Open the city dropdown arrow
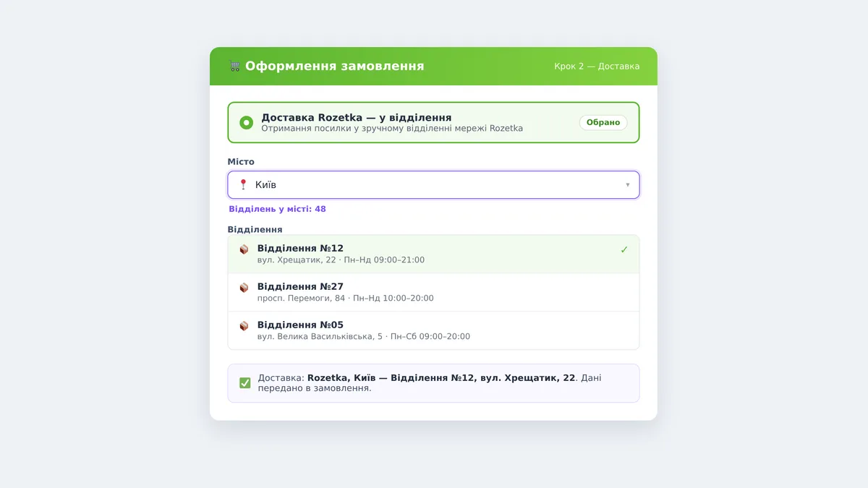Screen dimensions: 868x488 [627, 185]
